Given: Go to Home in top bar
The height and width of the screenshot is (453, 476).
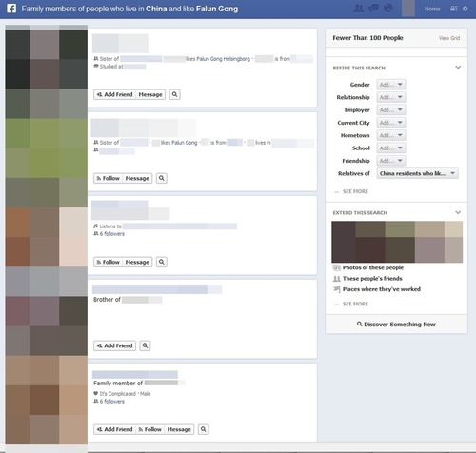Looking at the screenshot, I should coord(432,9).
